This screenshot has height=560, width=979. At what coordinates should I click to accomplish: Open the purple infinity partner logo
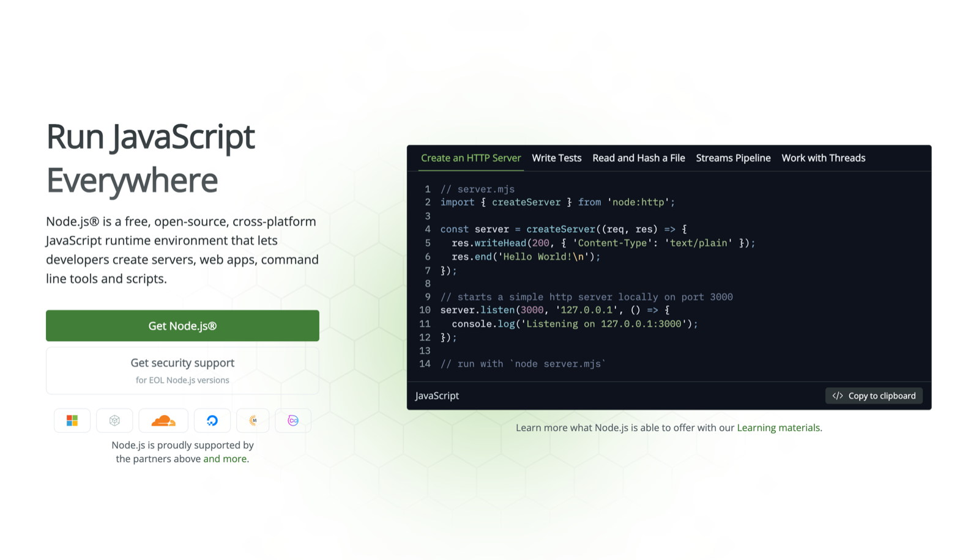tap(293, 421)
